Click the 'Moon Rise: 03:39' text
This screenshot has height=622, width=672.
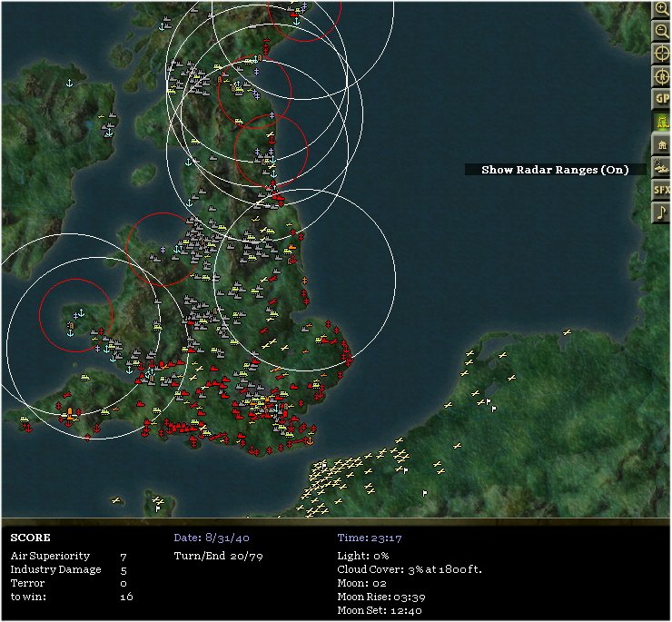coord(381,597)
